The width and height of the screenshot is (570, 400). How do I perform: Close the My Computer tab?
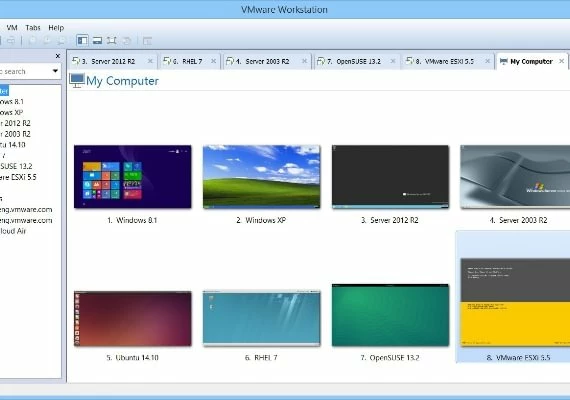pyautogui.click(x=562, y=61)
